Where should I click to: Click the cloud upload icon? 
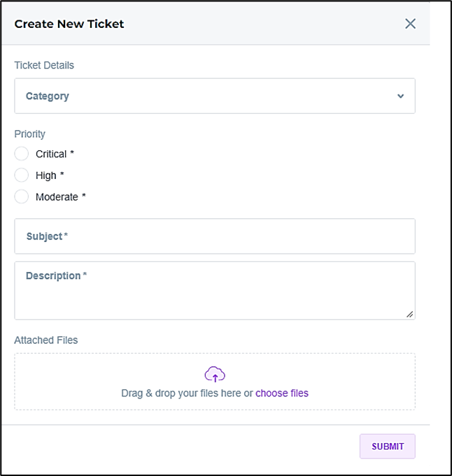(215, 375)
